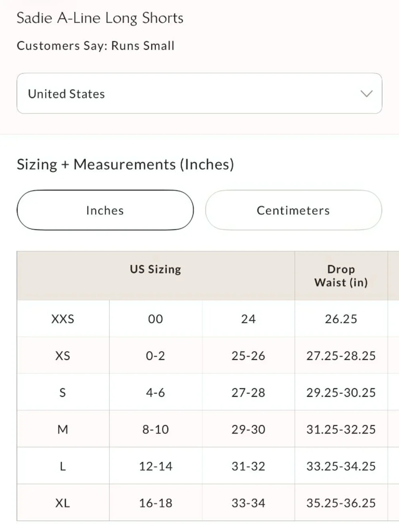This screenshot has width=399, height=532.
Task: Switch measurements to Centimeters
Action: pos(293,210)
